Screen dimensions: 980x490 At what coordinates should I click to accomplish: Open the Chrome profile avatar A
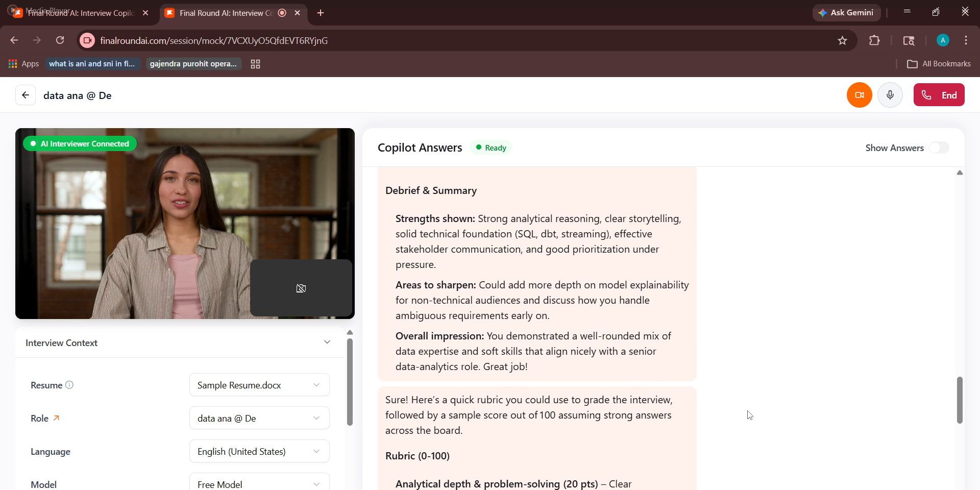point(943,40)
